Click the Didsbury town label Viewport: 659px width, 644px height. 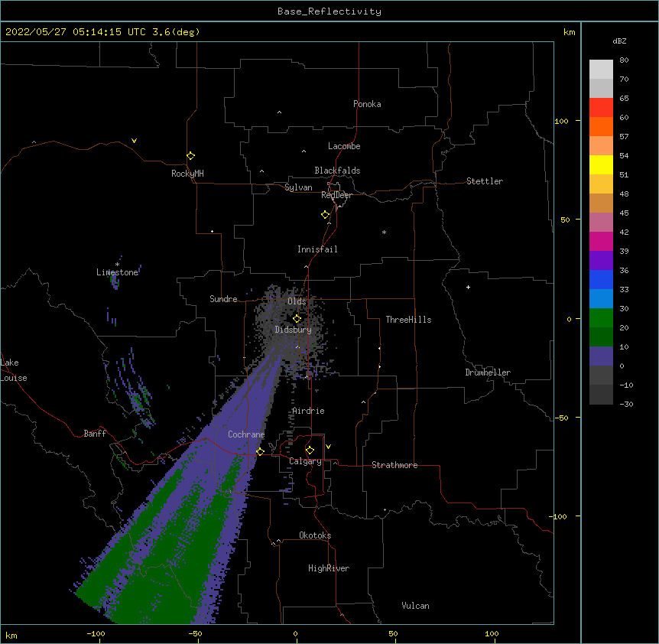[x=294, y=330]
